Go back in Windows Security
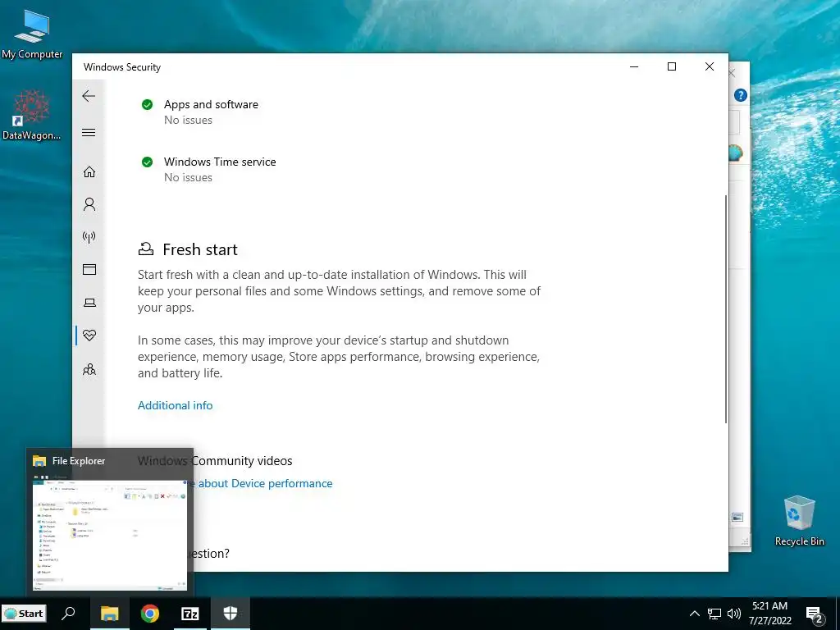 point(89,96)
